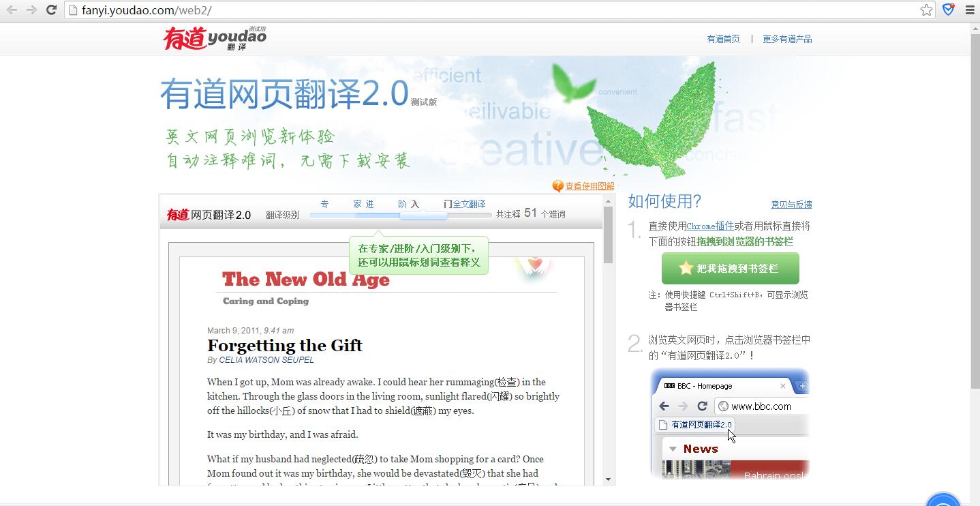
Task: Open the 更多有道产品 link
Action: [787, 39]
